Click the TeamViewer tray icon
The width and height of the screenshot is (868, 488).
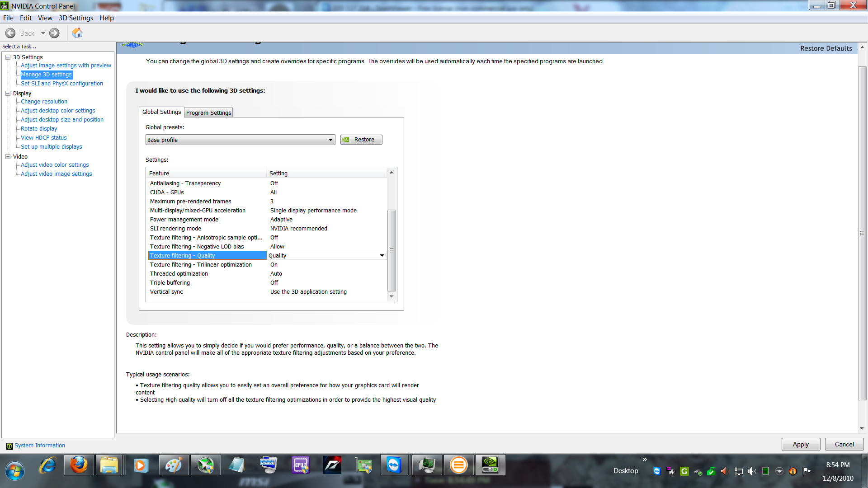(657, 471)
